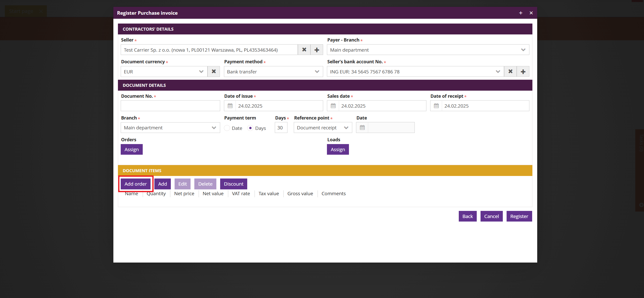Clear the Document currency selection

coord(214,72)
